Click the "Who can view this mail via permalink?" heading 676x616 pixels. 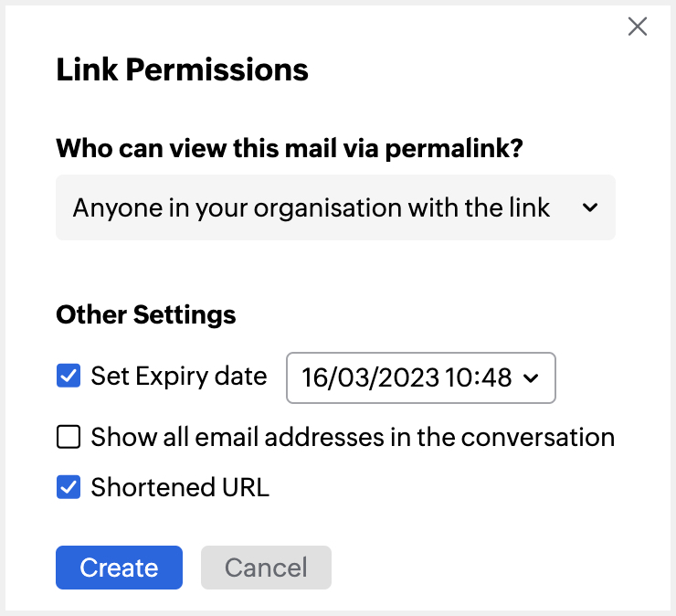pyautogui.click(x=289, y=148)
